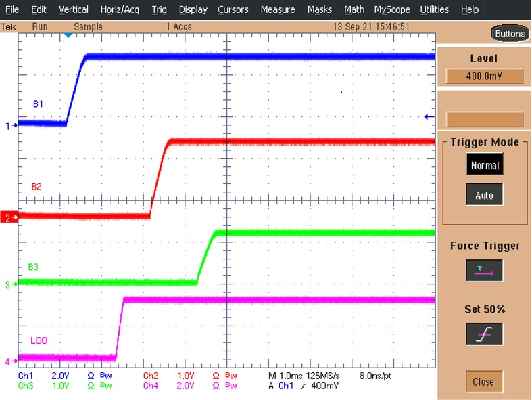
Task: Close the trigger side panel
Action: tap(483, 382)
